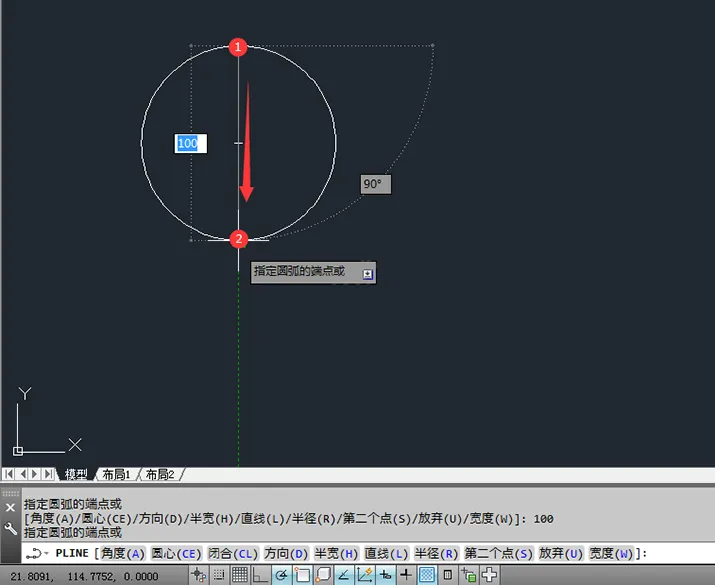Toggle Object Snap status button
The width and height of the screenshot is (715, 585).
point(302,575)
